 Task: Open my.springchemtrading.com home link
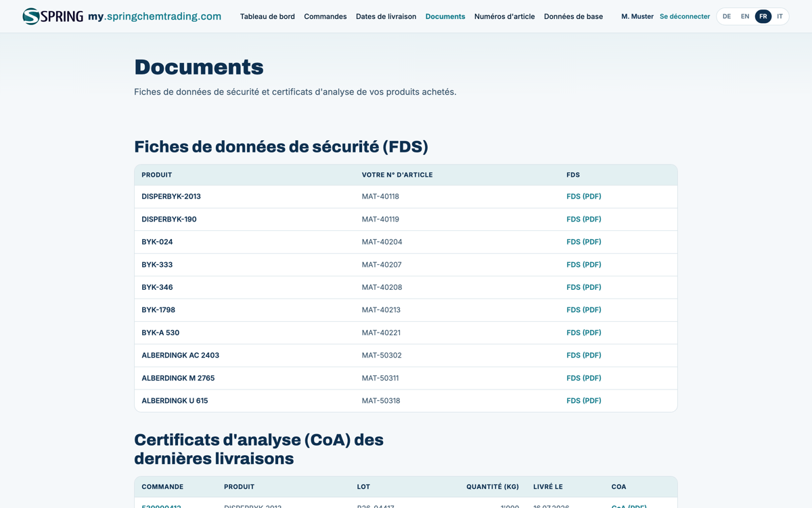[x=154, y=16]
